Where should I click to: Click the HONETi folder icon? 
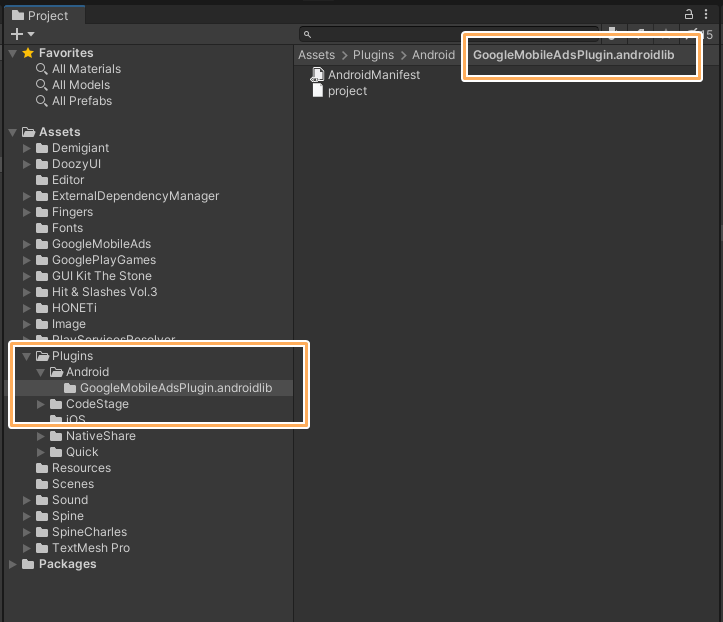(x=42, y=308)
